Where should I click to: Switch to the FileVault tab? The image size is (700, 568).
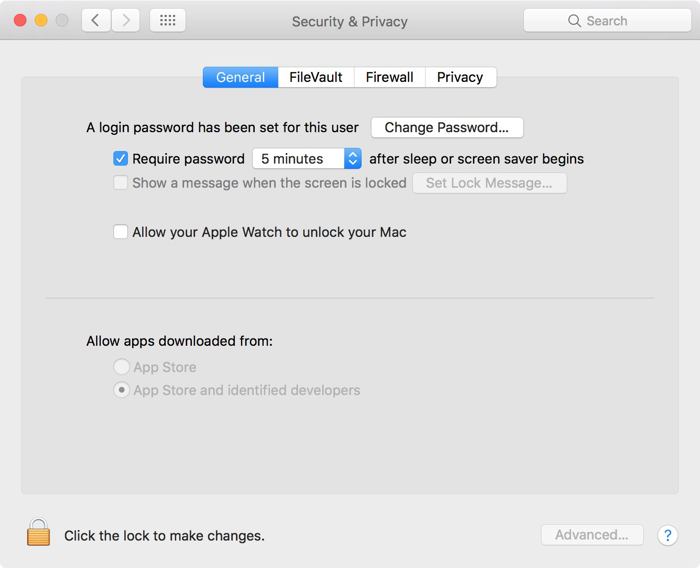pyautogui.click(x=316, y=77)
